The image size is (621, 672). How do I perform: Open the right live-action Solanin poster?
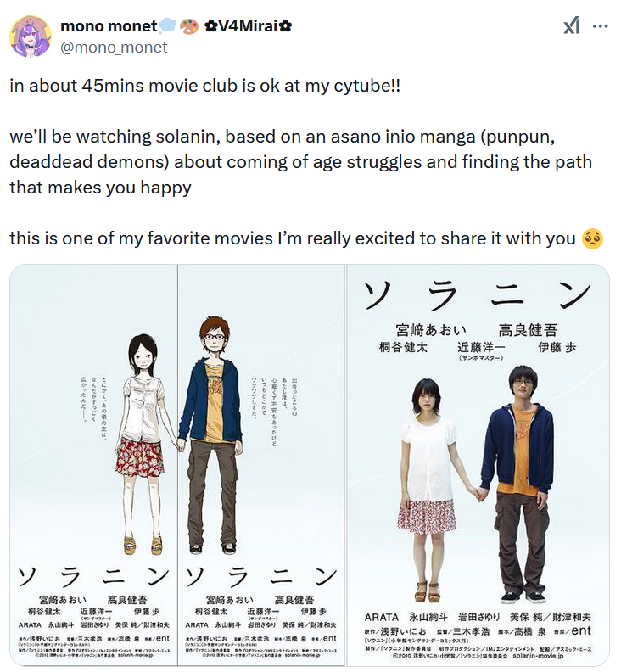478,465
